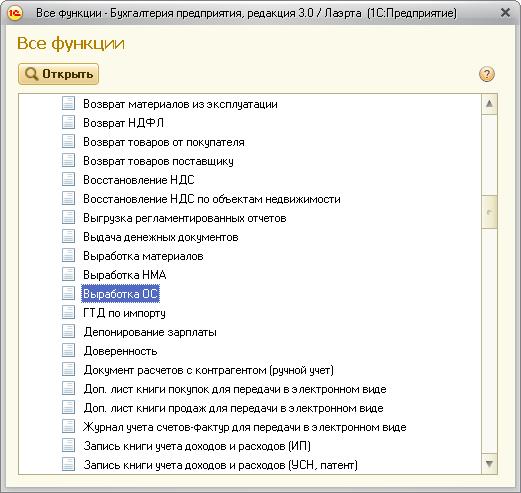Click the scrollbar up arrow
Screen dimensions: 521x493
tap(489, 104)
